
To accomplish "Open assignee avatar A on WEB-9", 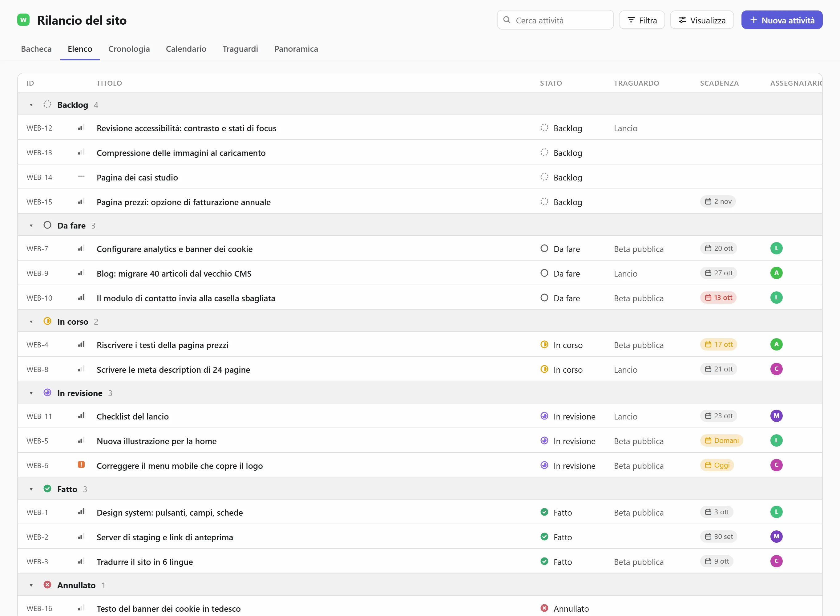I will point(777,273).
